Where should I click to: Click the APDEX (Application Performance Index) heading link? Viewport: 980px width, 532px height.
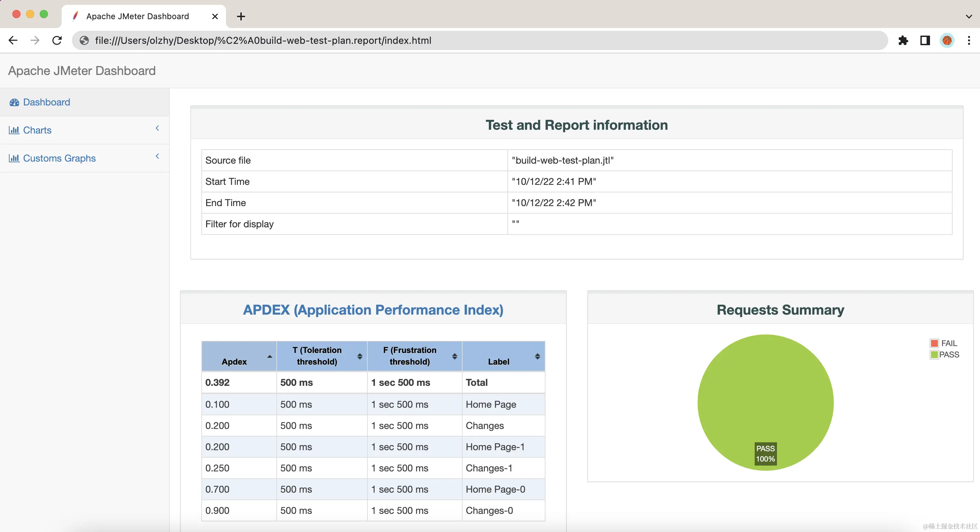373,310
